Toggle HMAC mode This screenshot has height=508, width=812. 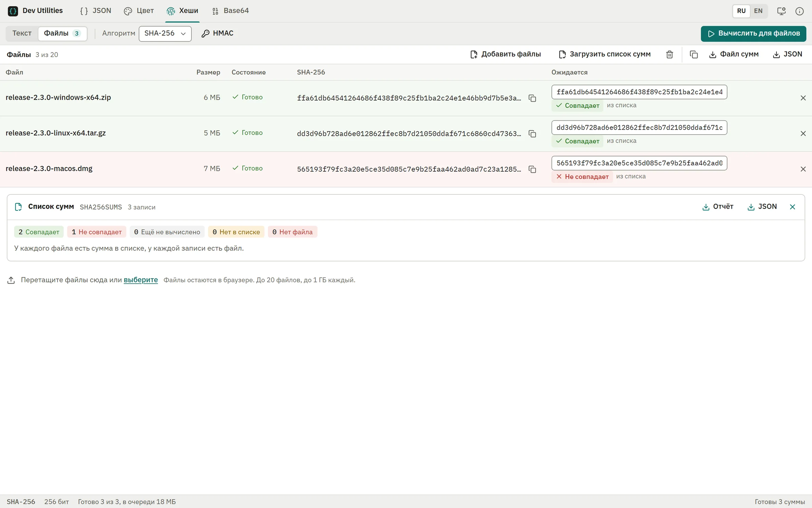pos(218,33)
